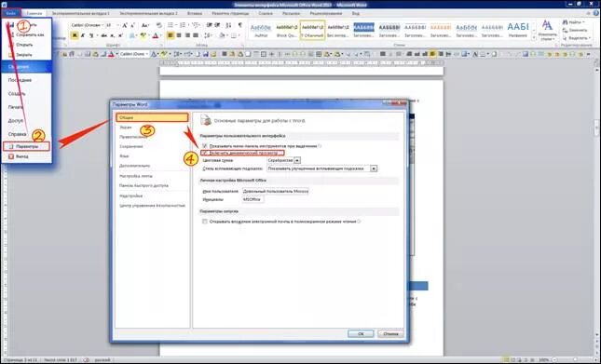Screen dimensions: 601x364
Task: Click the Decrease Indent icon
Action: 209,25
